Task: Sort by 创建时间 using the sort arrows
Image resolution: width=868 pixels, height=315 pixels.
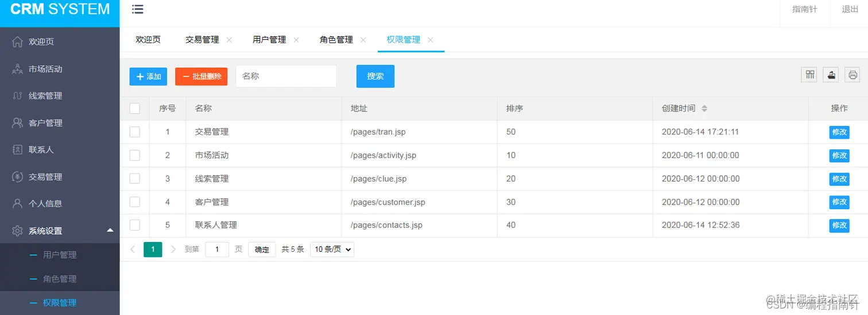Action: 704,109
